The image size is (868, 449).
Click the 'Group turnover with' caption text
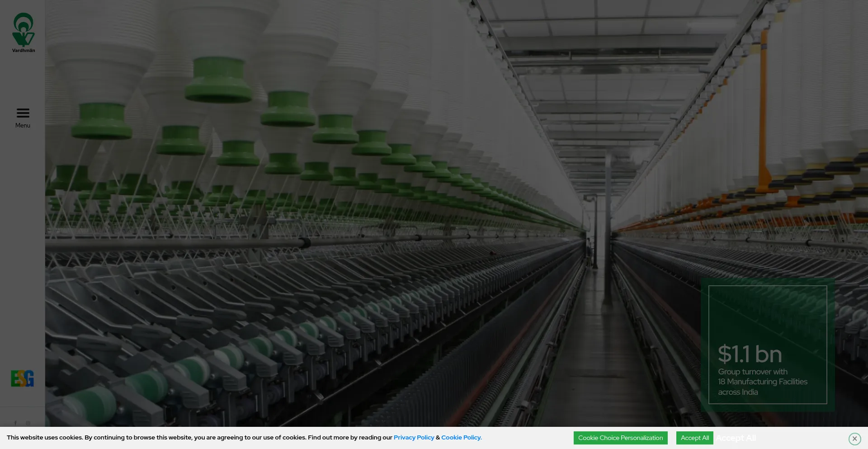[x=753, y=372]
